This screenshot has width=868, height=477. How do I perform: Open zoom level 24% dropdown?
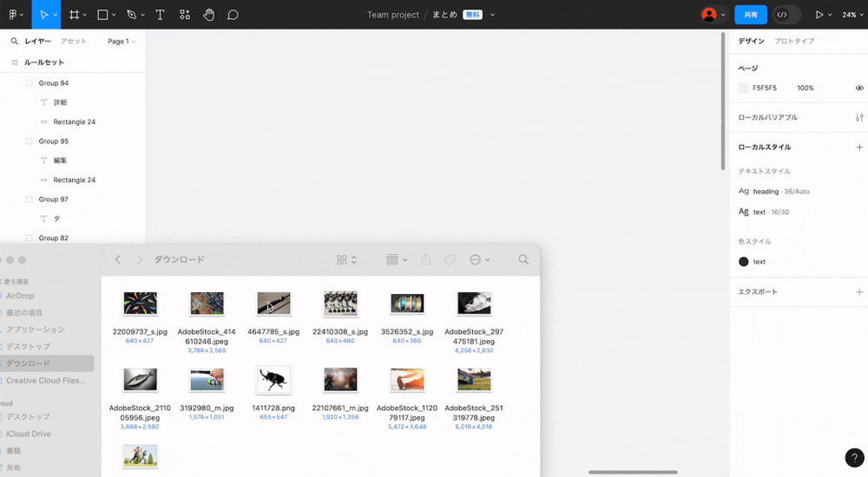click(852, 15)
